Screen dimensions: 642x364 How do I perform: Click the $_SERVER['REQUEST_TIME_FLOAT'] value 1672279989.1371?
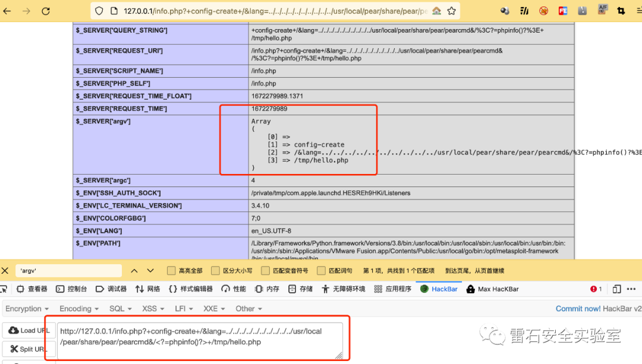click(x=277, y=96)
